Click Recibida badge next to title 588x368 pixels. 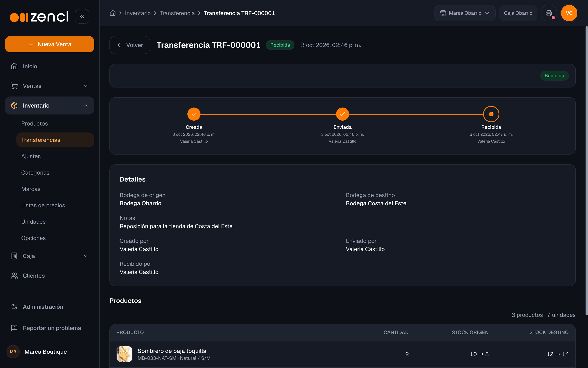[280, 45]
